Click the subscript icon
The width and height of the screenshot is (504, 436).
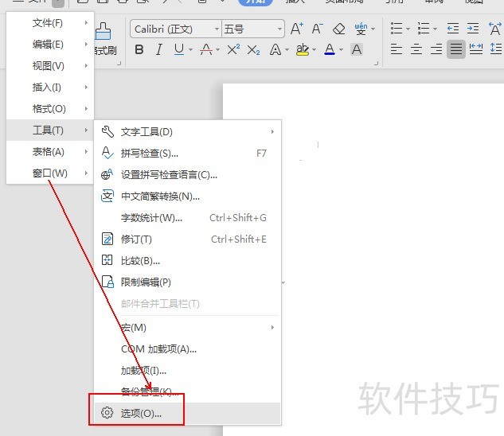tap(253, 49)
